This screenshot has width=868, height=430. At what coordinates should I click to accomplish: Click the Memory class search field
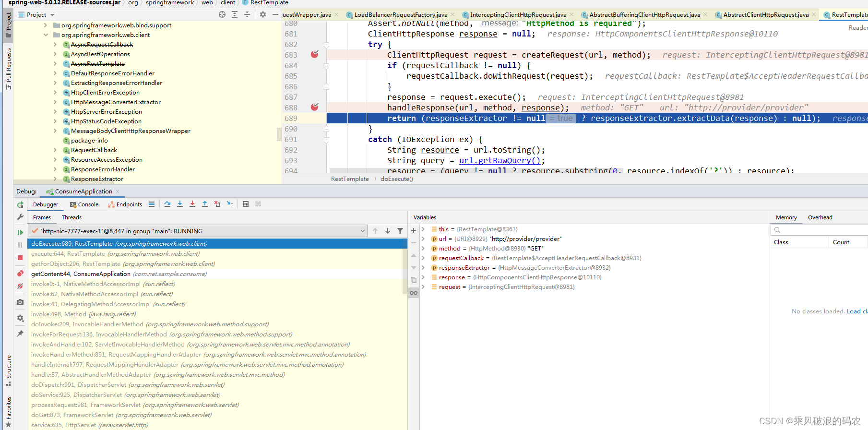[820, 230]
